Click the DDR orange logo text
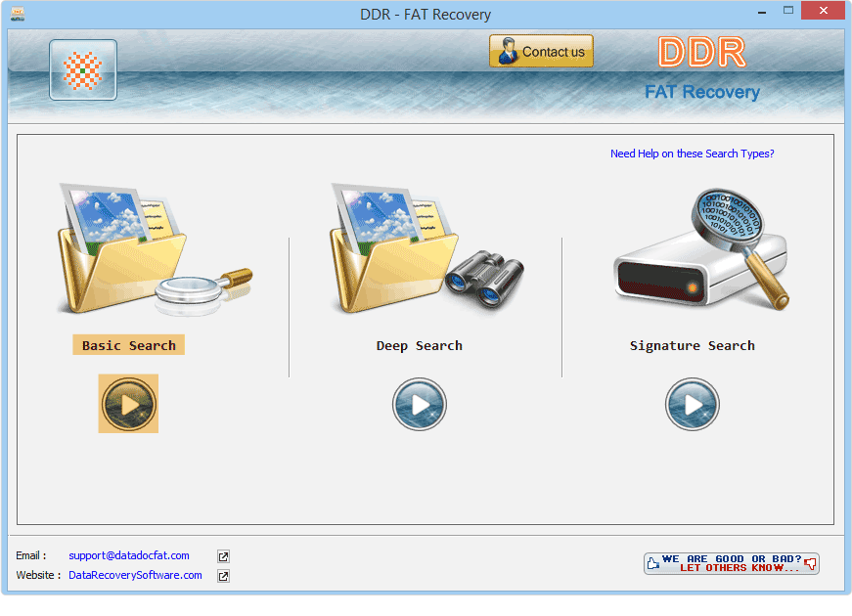The image size is (852, 616). pyautogui.click(x=701, y=52)
